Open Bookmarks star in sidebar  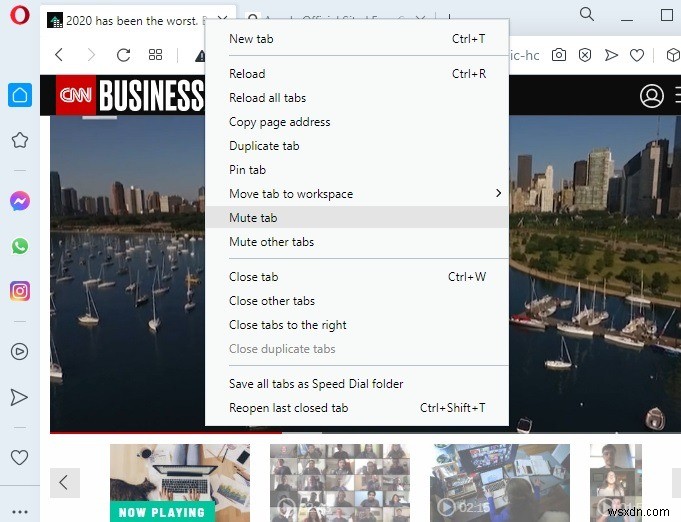pos(20,140)
